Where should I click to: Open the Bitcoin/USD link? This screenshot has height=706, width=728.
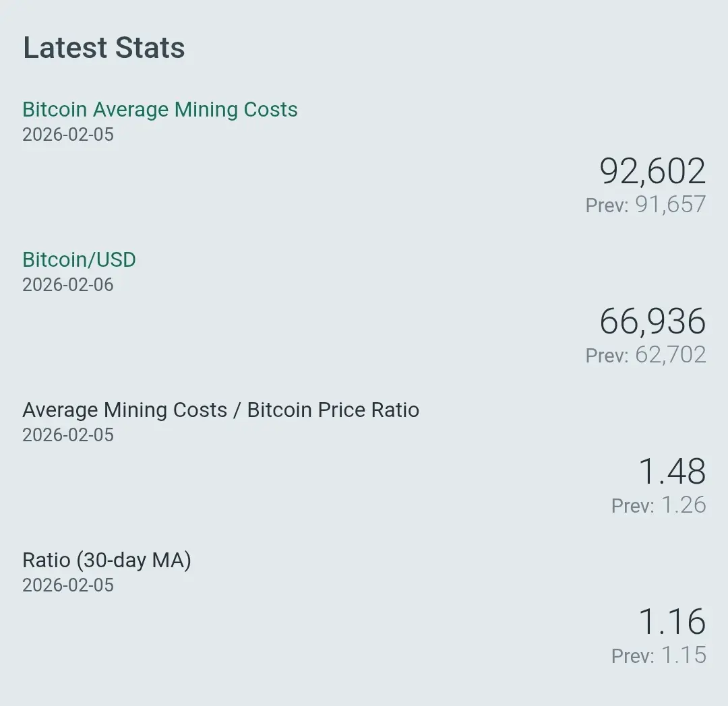tap(79, 260)
